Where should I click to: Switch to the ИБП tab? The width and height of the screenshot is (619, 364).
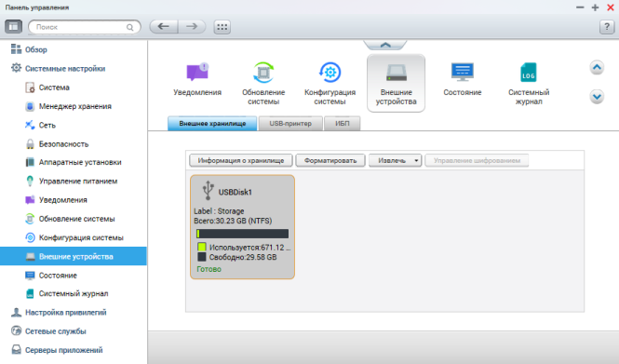(343, 124)
